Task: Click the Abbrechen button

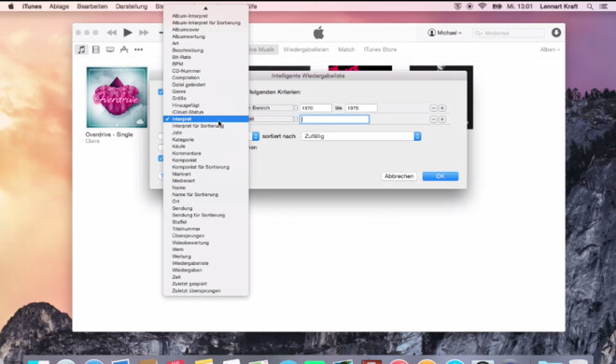Action: click(x=399, y=176)
